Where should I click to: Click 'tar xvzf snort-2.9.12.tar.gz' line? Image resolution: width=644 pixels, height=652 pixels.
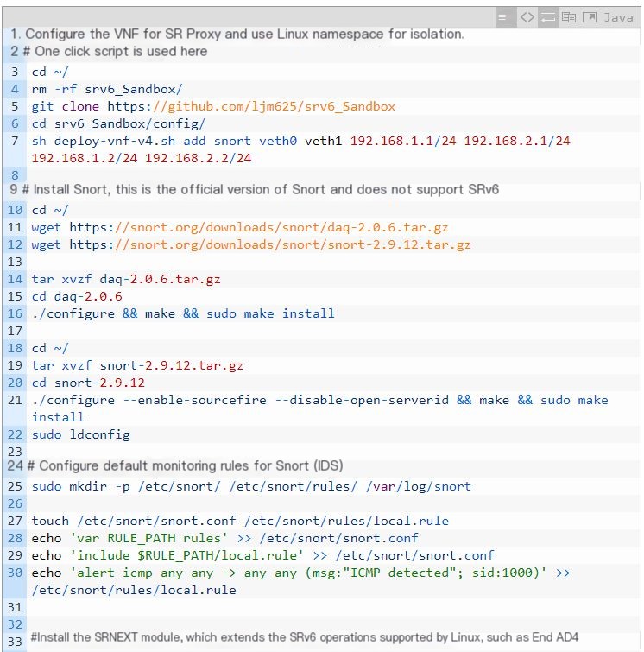(137, 365)
